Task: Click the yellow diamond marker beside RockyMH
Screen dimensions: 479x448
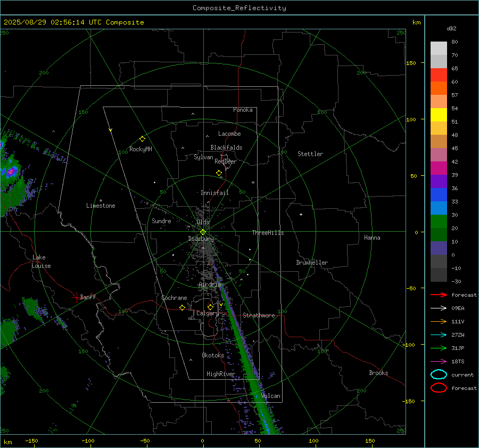Action: click(x=142, y=139)
